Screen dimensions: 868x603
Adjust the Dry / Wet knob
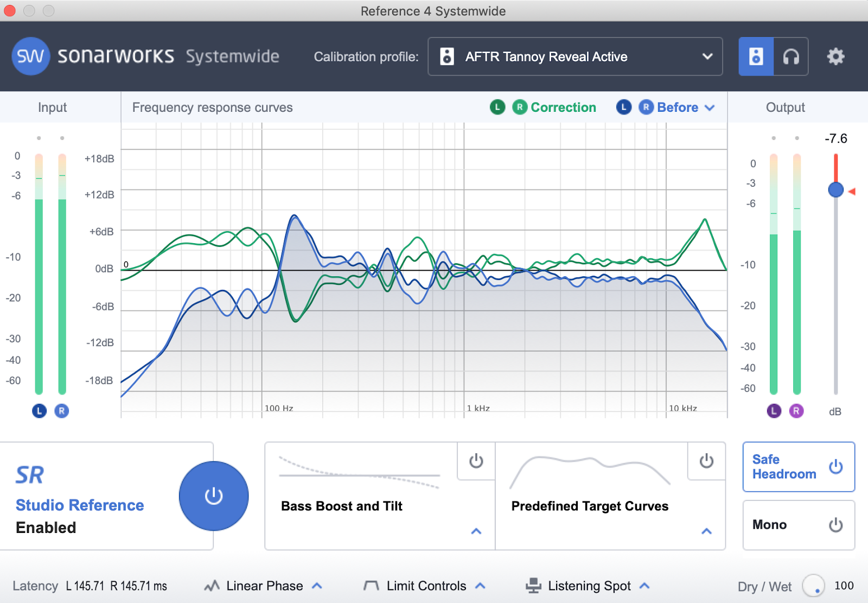click(813, 586)
